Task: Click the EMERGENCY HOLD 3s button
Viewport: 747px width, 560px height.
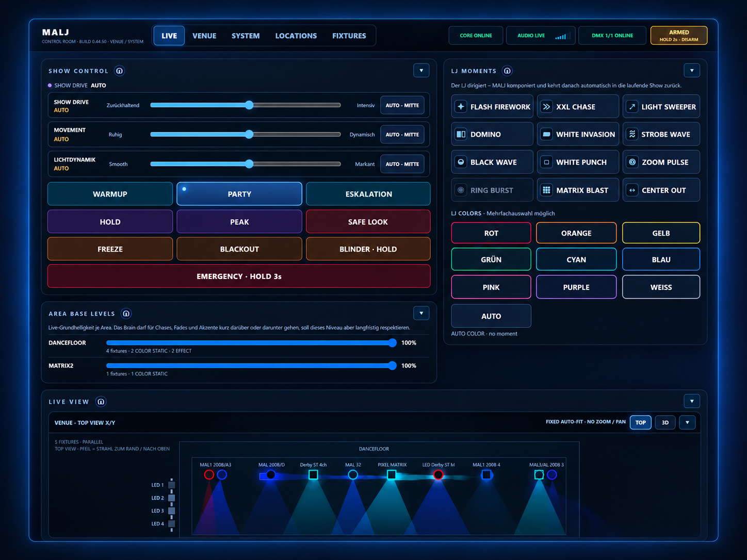Action: pos(239,276)
